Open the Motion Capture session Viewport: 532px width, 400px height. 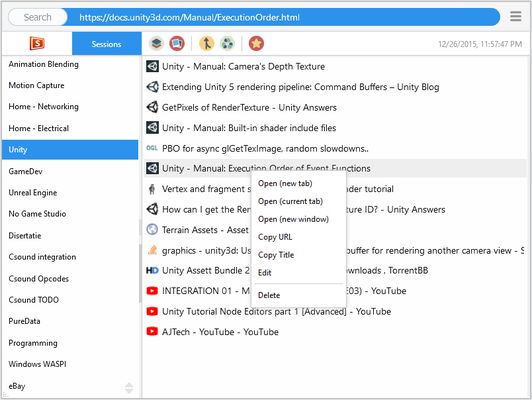point(70,85)
